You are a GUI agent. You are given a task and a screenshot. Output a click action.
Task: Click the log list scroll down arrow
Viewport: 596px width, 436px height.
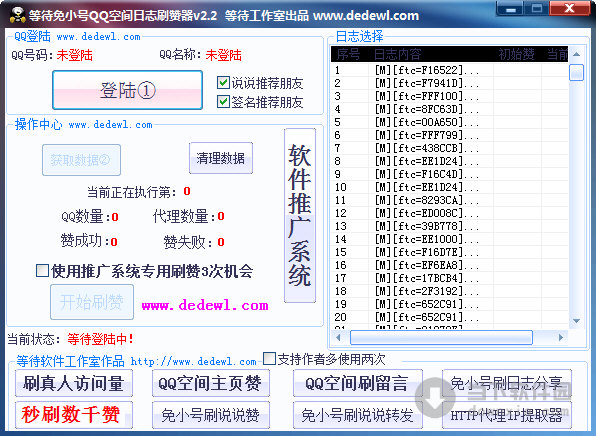pos(576,321)
